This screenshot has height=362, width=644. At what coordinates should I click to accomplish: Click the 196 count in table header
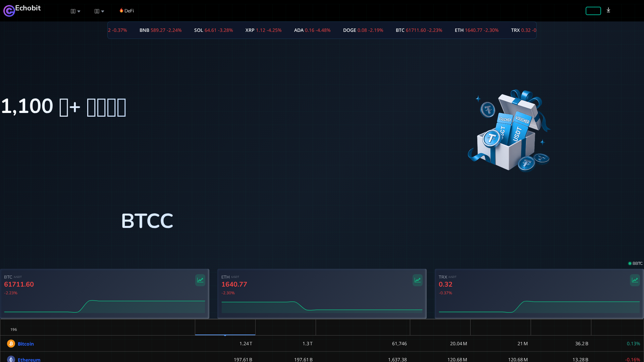[x=13, y=329]
